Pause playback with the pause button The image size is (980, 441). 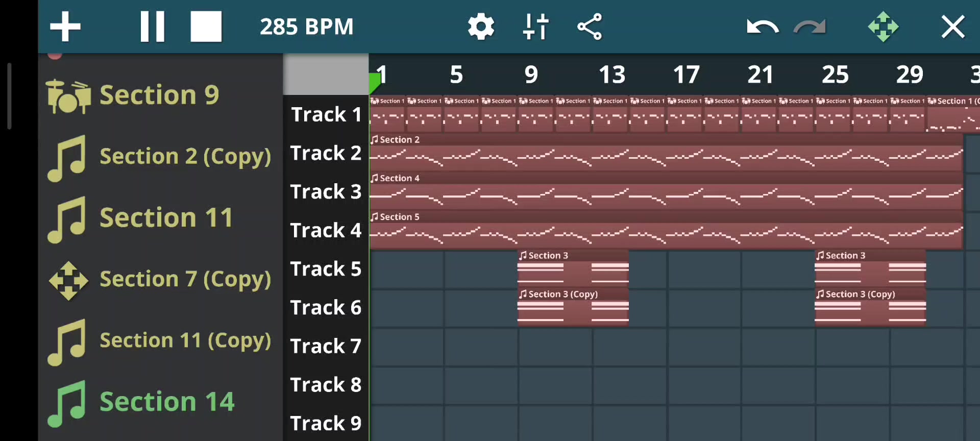tap(153, 27)
